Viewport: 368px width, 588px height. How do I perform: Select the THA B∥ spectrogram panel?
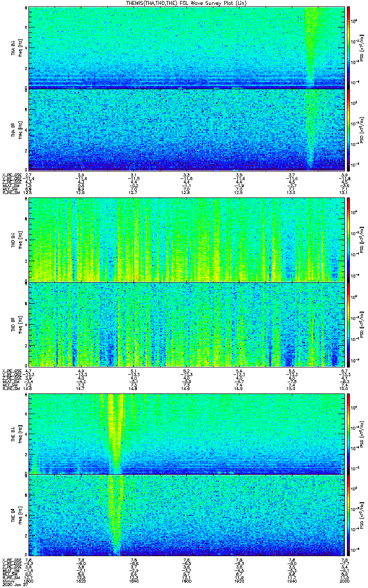(x=186, y=129)
